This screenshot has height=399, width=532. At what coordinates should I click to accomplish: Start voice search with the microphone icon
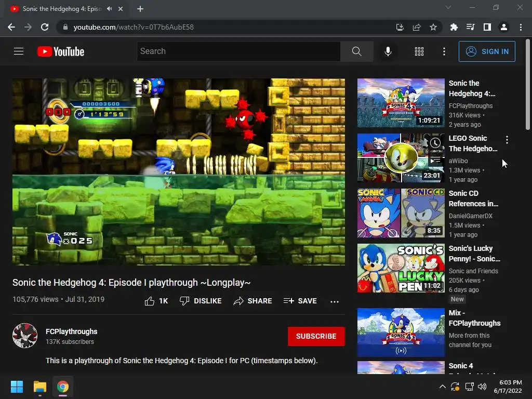(x=388, y=51)
